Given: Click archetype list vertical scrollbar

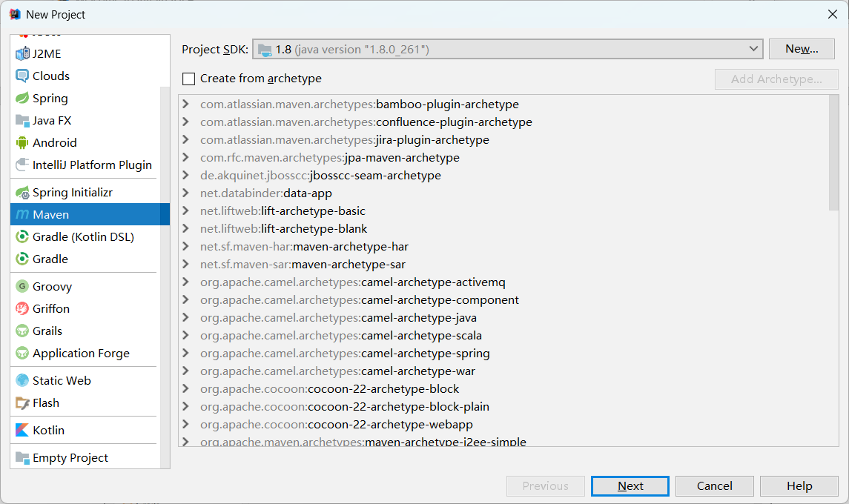Looking at the screenshot, I should point(833,153).
